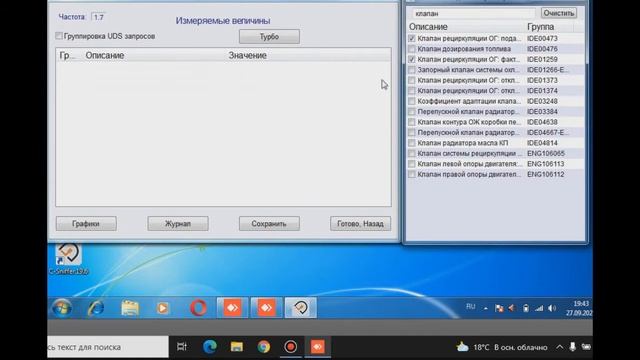Click Очистить to clear the filter

(x=559, y=13)
